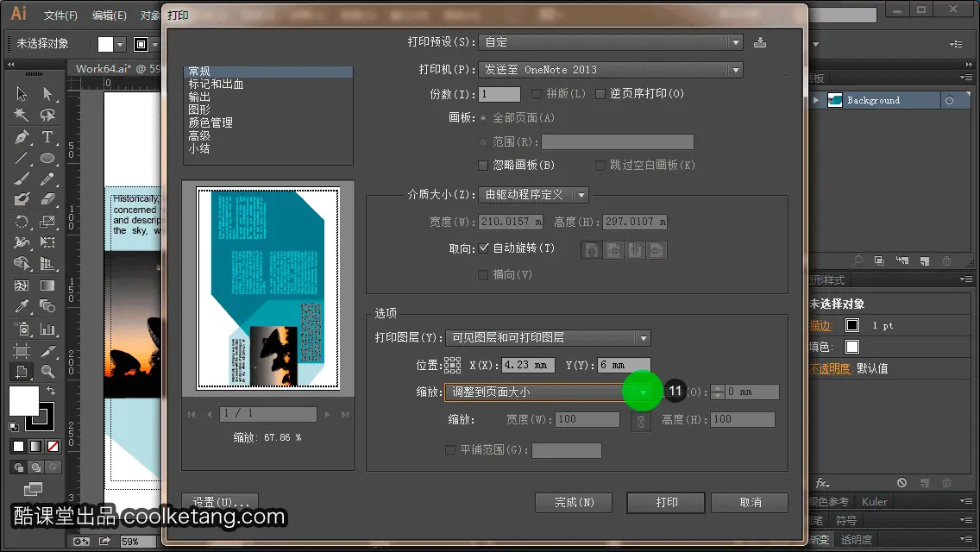Enable the 逆页序打印 checkbox

click(600, 94)
